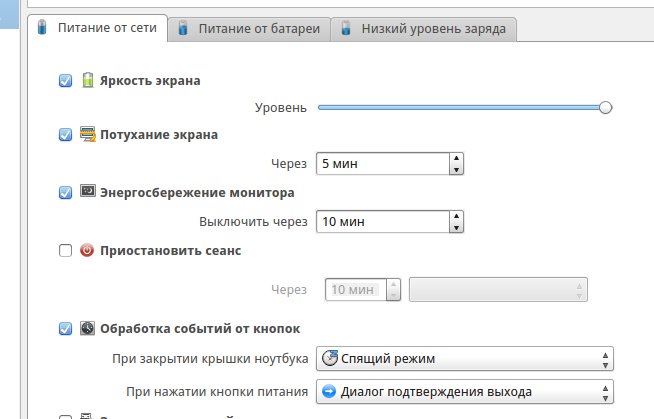This screenshot has width=654, height=419.
Task: Open the laptop lid close action dropdown
Action: point(464,358)
